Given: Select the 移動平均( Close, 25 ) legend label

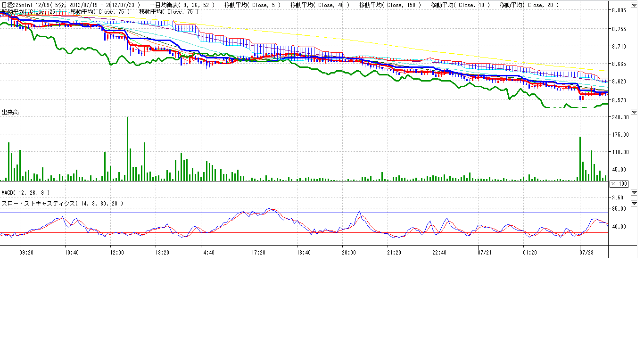Looking at the screenshot, I should tap(31, 11).
